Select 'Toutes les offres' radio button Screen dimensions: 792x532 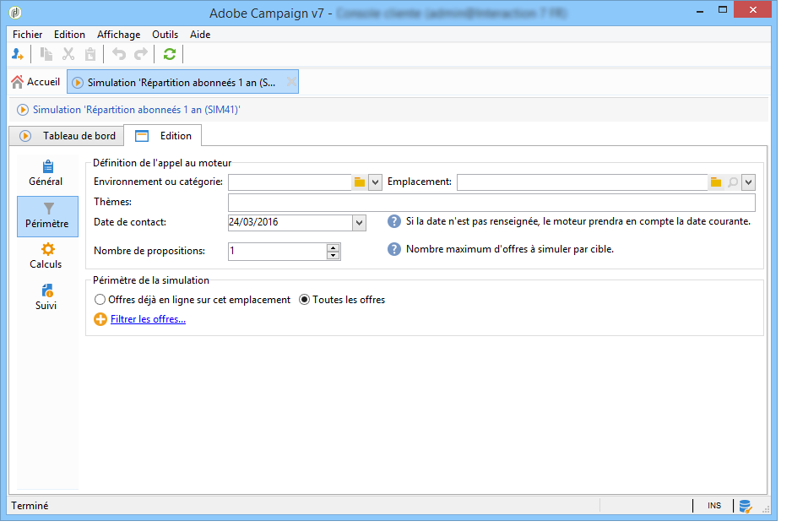click(x=342, y=300)
